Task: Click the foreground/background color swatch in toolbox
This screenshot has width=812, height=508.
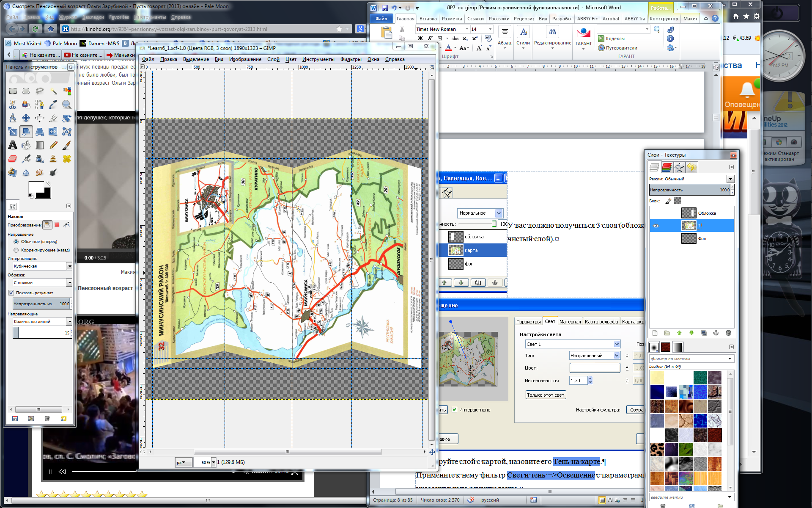Action: pyautogui.click(x=40, y=190)
